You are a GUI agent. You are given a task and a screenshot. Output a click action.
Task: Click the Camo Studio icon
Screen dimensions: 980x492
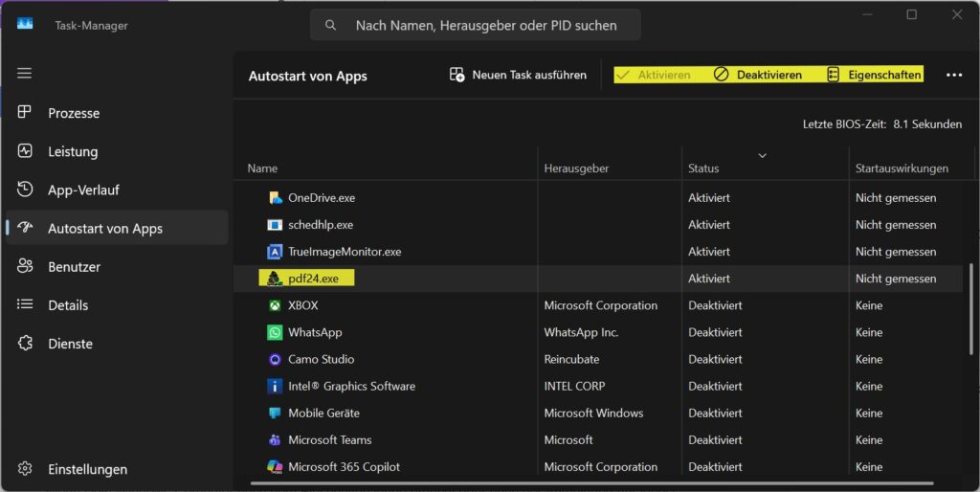(x=275, y=359)
